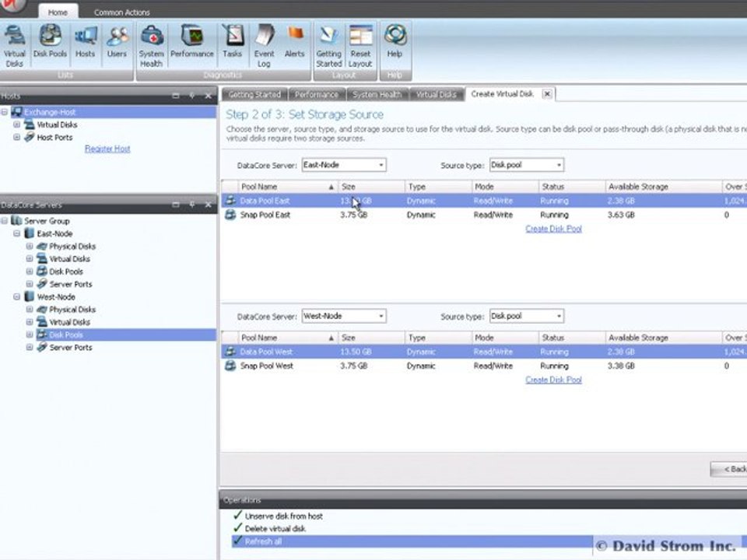The image size is (747, 560).
Task: Collapse the West-Node tree node
Action: [16, 296]
